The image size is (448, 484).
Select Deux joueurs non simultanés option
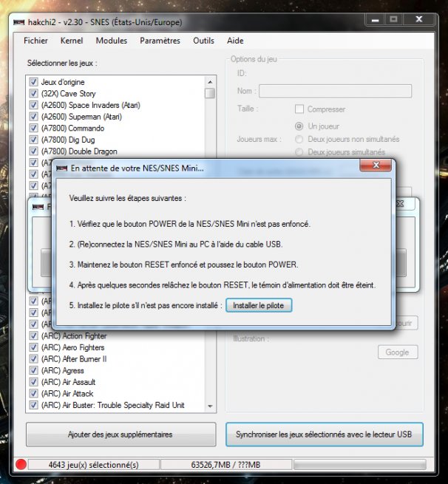tap(299, 139)
